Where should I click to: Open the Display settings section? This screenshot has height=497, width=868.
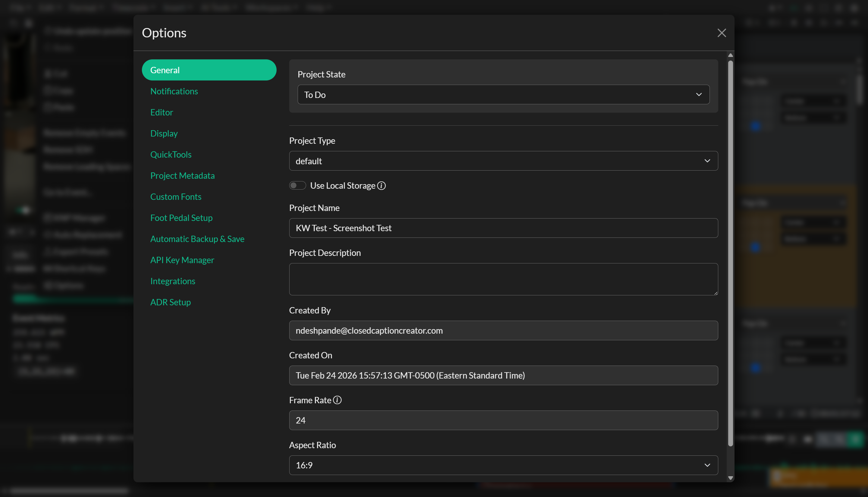click(x=164, y=133)
